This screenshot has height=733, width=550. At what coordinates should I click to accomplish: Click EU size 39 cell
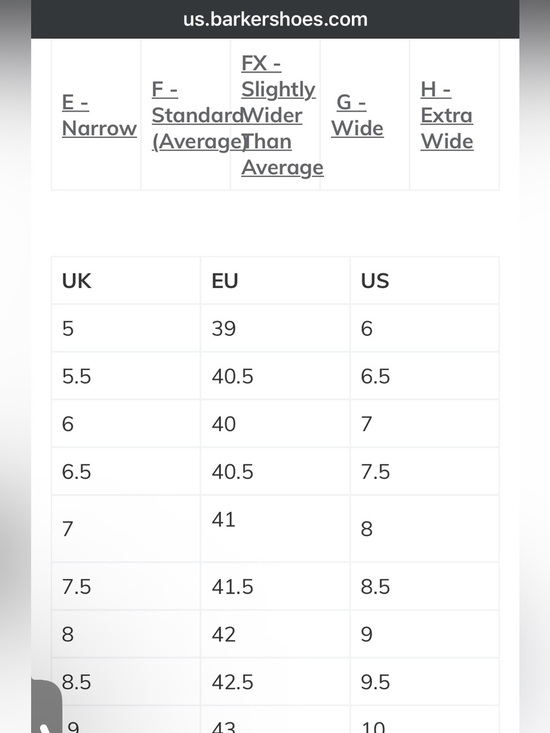(275, 329)
